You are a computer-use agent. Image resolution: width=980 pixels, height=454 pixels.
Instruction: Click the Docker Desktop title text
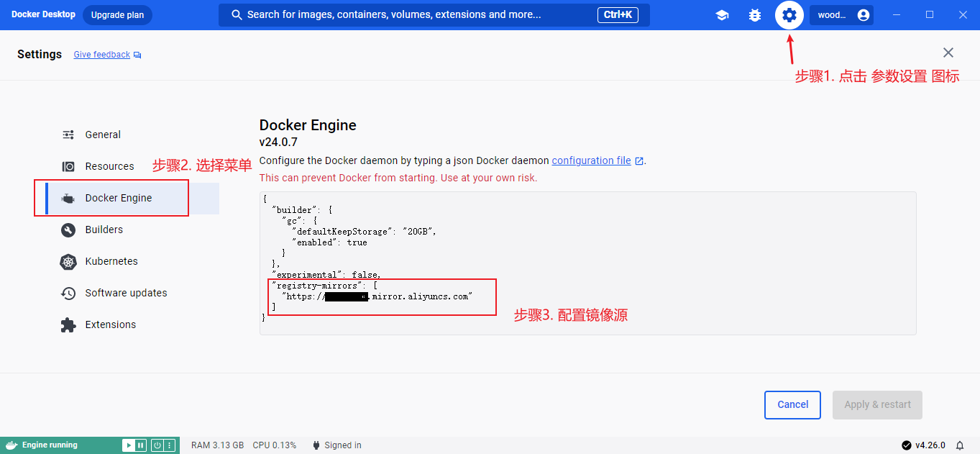click(43, 14)
